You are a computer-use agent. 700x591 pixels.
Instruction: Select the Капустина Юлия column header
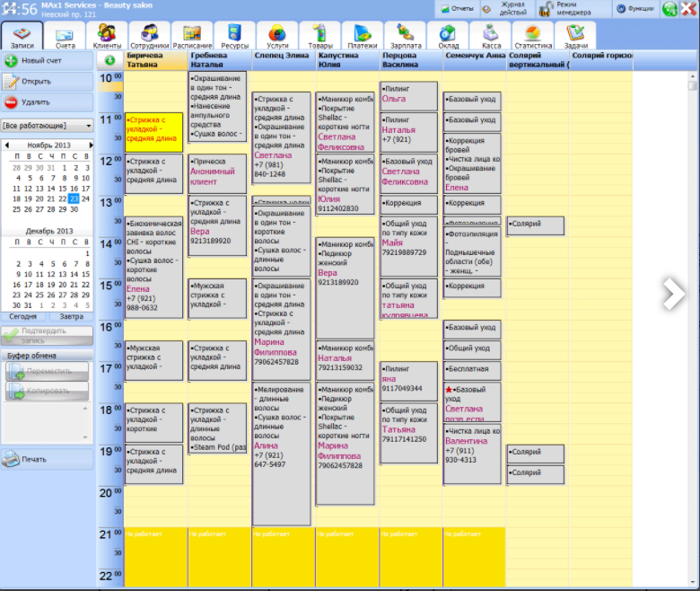click(347, 60)
